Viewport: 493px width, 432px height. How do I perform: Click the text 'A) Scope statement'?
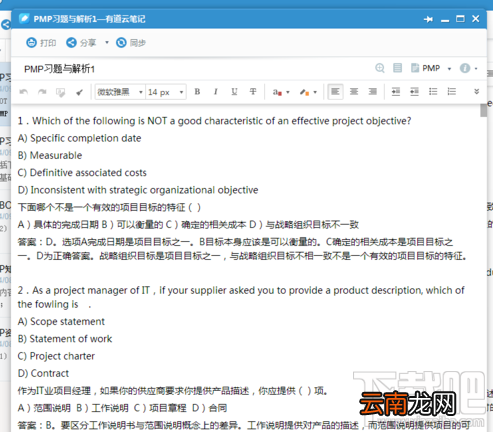[x=61, y=321]
